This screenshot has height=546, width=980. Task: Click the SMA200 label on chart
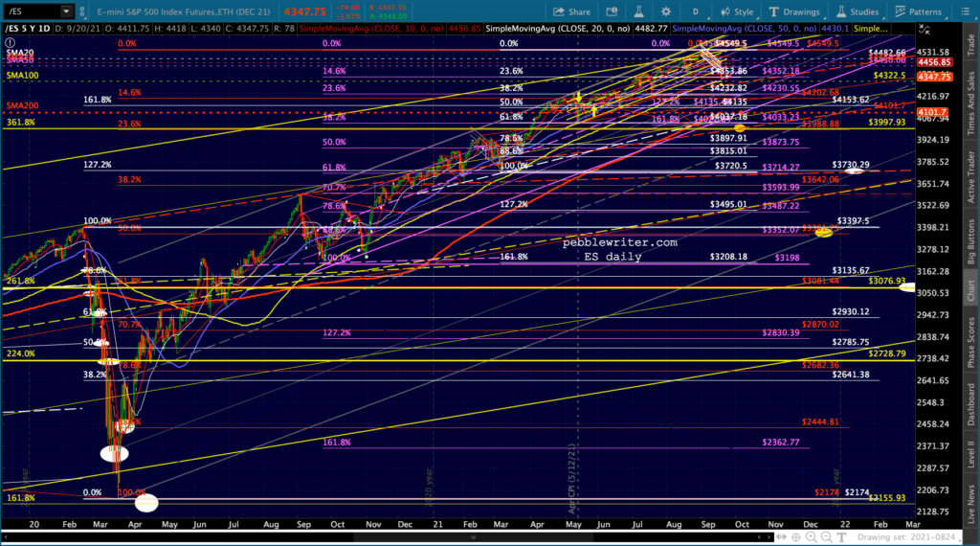23,105
